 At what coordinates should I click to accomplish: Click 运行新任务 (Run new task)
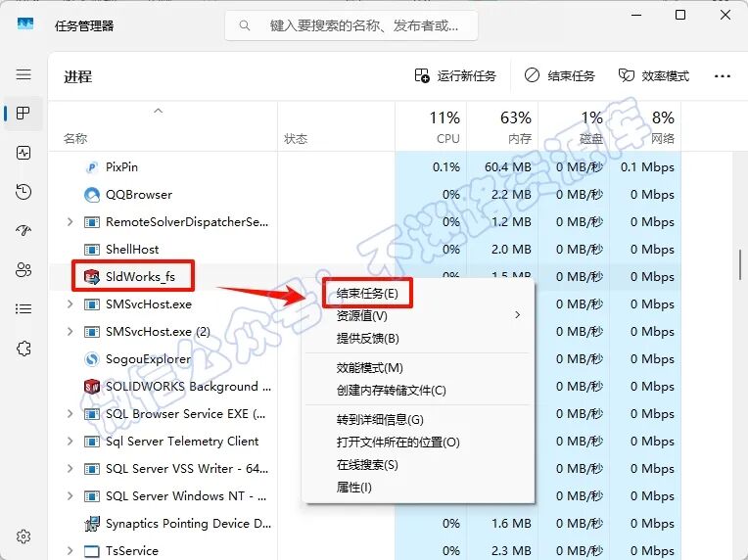[455, 75]
